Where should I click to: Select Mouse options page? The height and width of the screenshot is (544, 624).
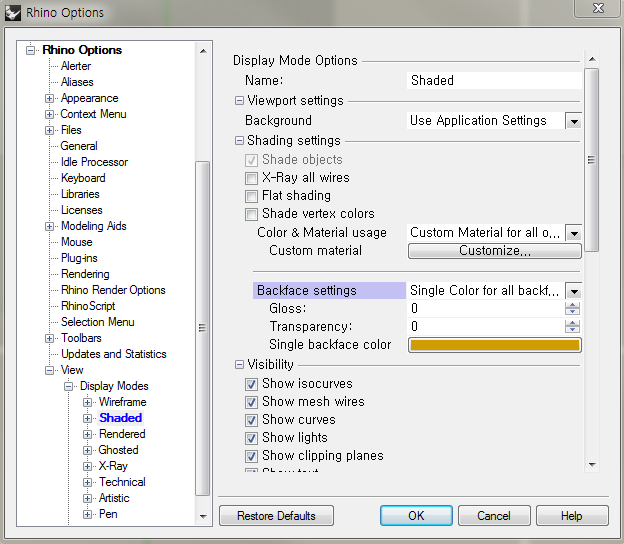coord(76,242)
